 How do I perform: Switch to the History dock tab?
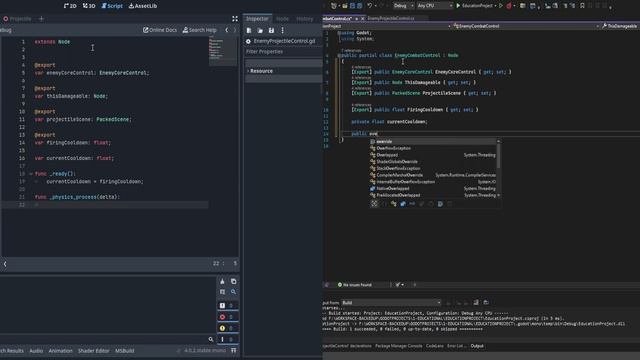[304, 19]
